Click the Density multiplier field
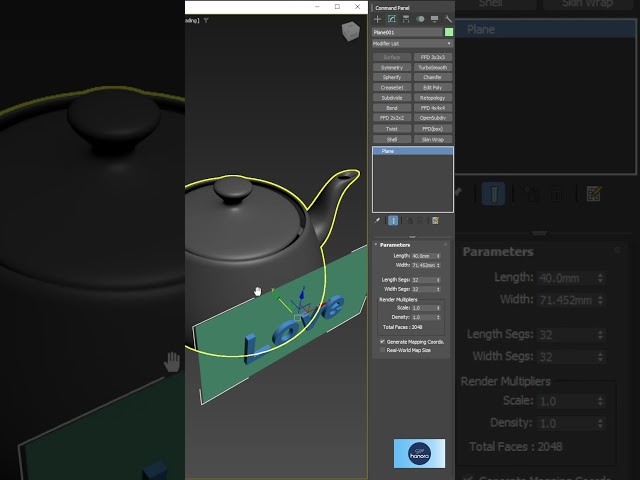Viewport: 640px width, 480px height. tap(423, 317)
